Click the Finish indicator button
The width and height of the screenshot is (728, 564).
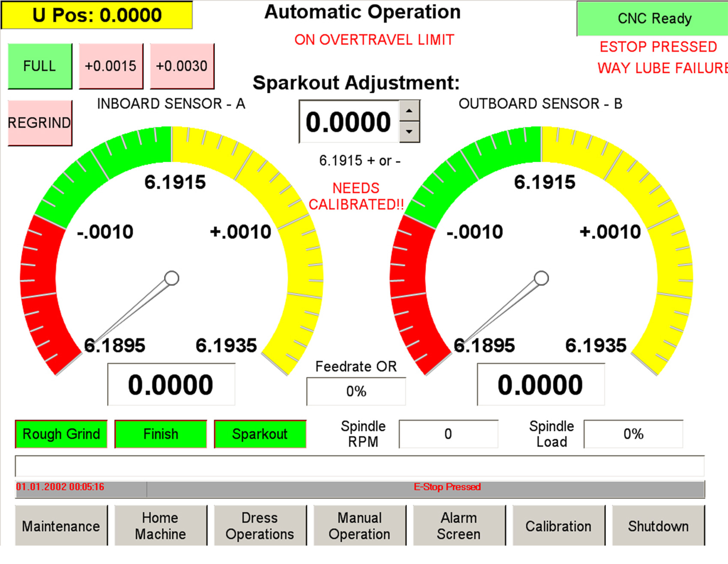pos(161,434)
